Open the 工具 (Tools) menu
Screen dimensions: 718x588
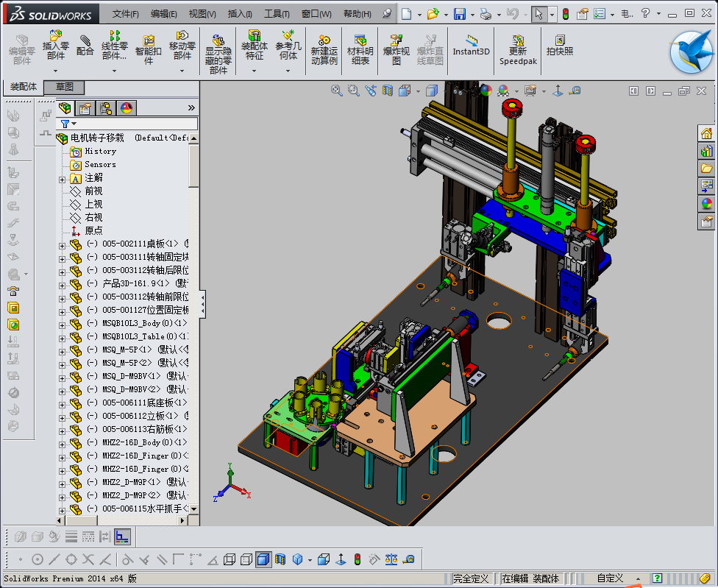click(x=276, y=14)
